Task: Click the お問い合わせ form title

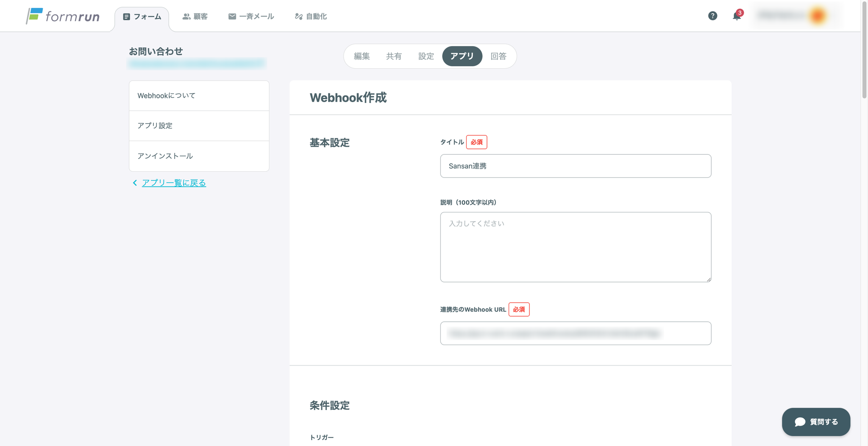Action: point(156,51)
